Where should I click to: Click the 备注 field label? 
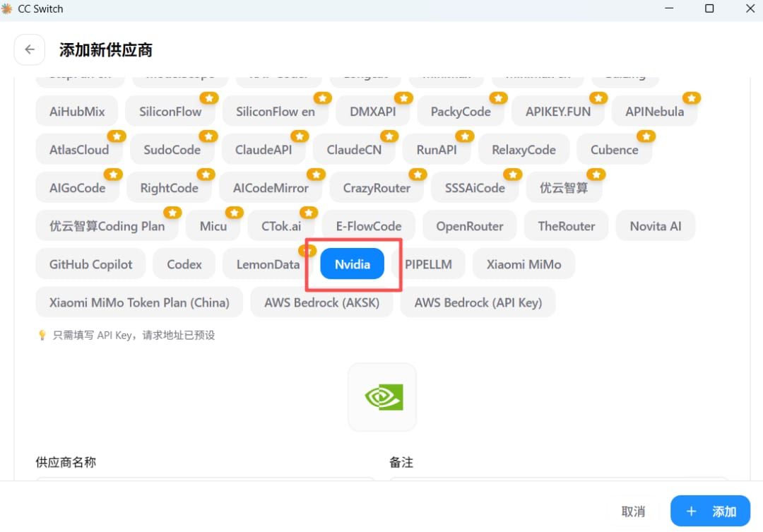(401, 462)
